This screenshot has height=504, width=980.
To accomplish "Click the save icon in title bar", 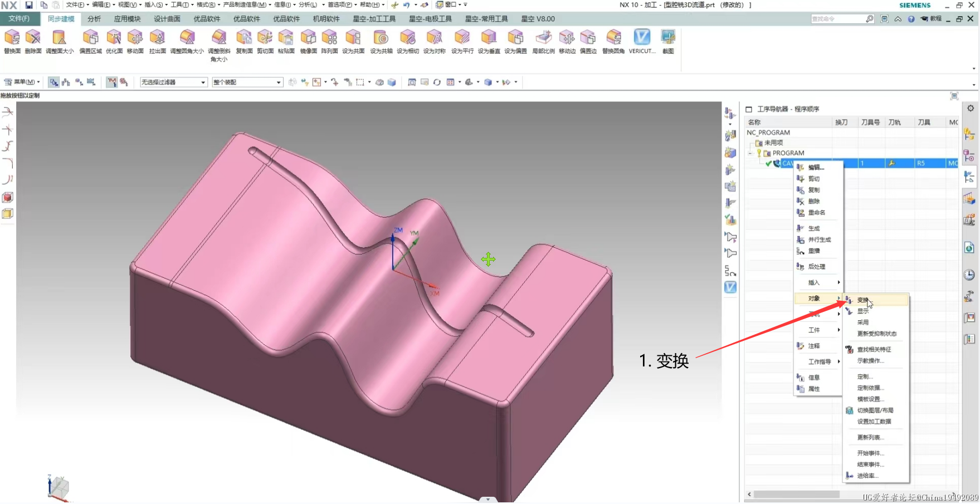I will (x=29, y=5).
